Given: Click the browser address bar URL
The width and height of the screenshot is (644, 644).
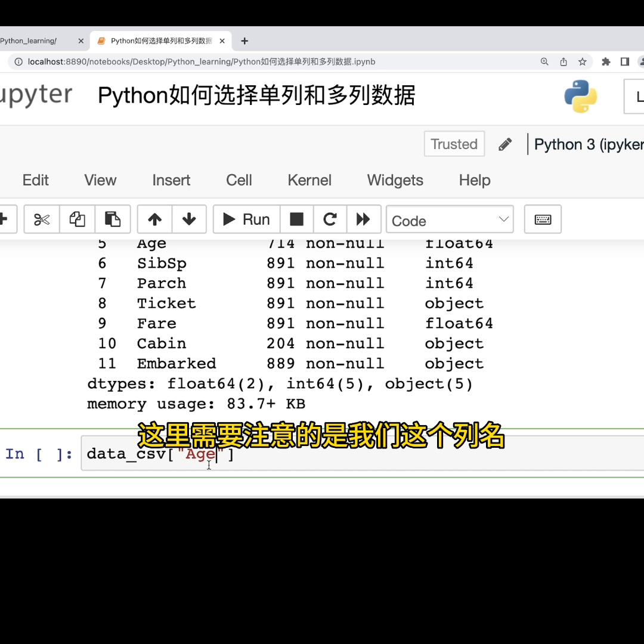Looking at the screenshot, I should 202,61.
